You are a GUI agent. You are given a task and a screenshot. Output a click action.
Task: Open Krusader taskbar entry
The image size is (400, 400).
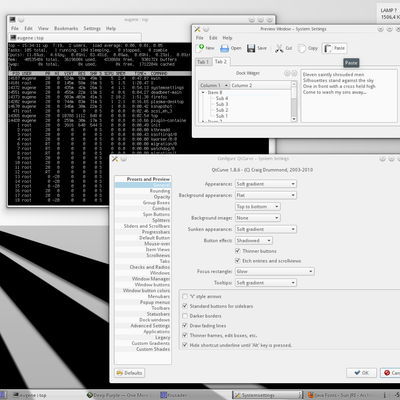pos(173,395)
